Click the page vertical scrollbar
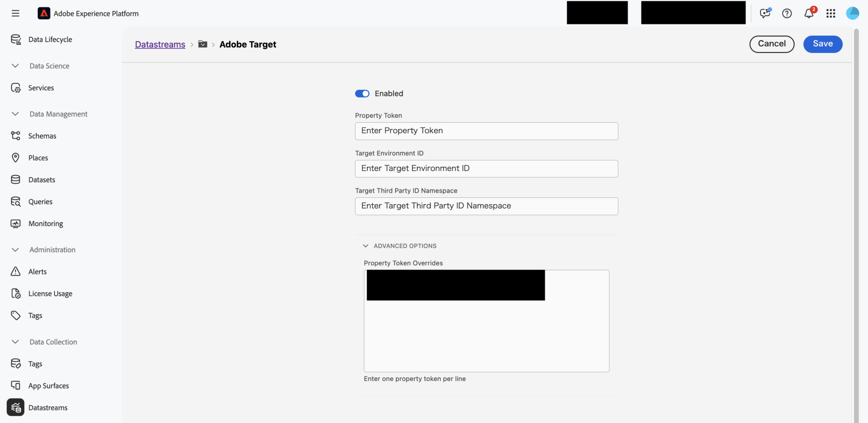Viewport: 868px width, 423px height. click(856, 226)
